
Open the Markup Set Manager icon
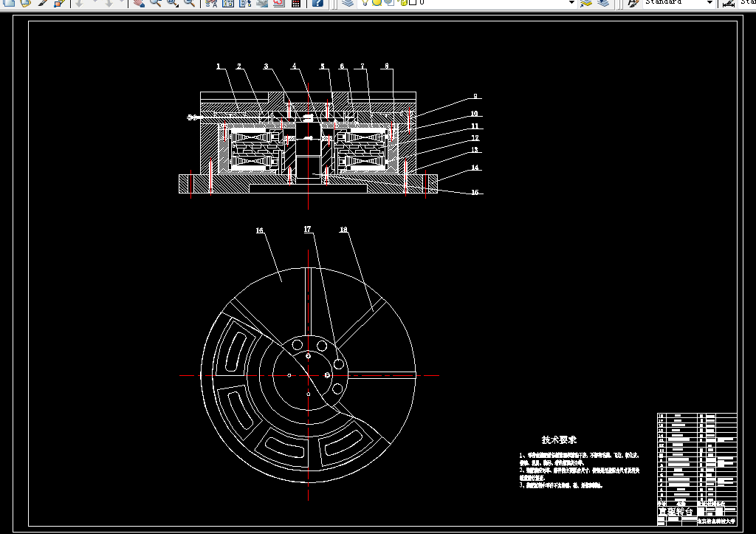point(279,3)
